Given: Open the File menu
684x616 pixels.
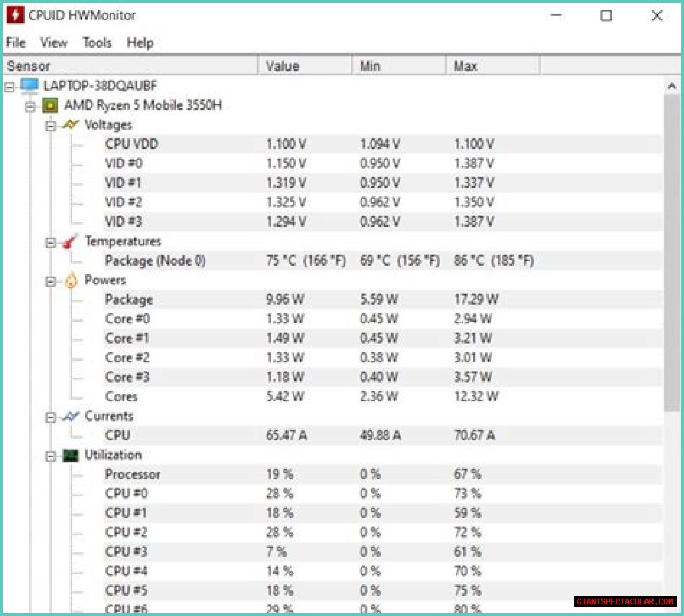Looking at the screenshot, I should 15,43.
